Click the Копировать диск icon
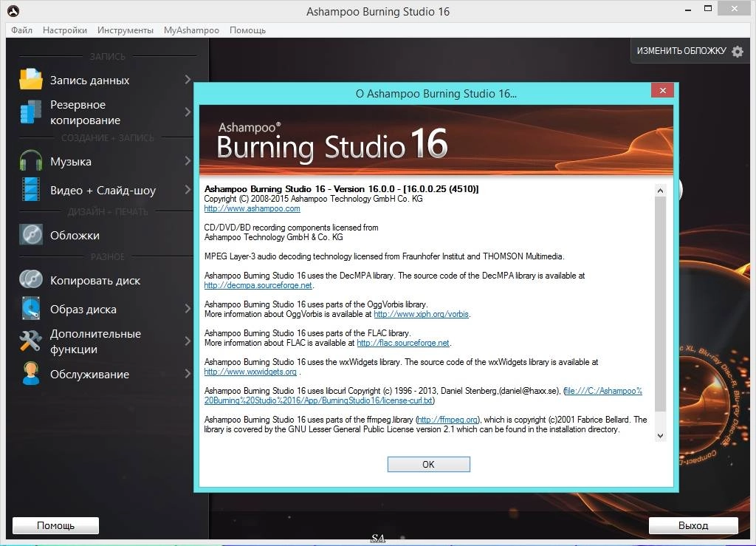Image resolution: width=756 pixels, height=546 pixels. click(x=31, y=280)
